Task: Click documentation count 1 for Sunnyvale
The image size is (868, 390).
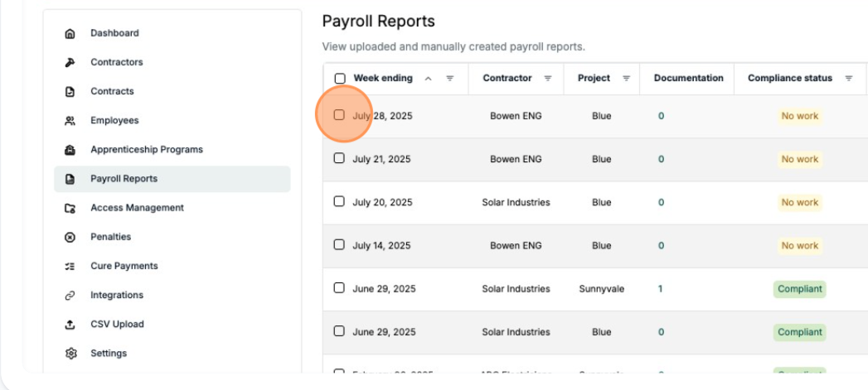Action: [660, 289]
